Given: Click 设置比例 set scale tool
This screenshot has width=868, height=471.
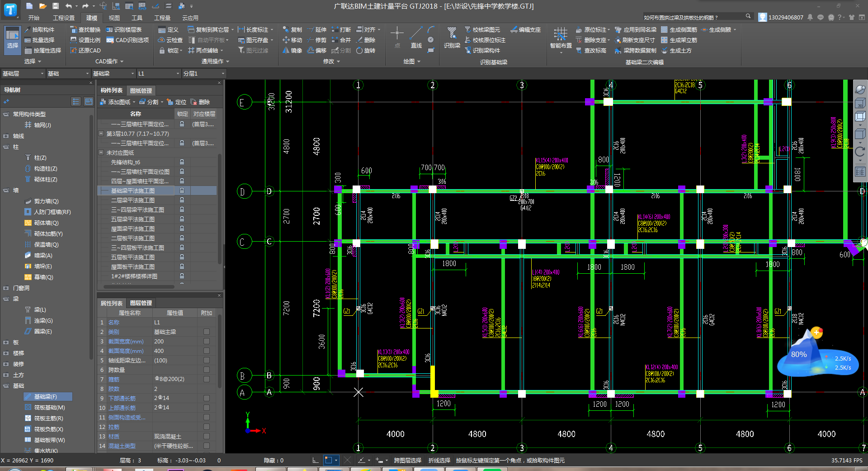Looking at the screenshot, I should (85, 40).
